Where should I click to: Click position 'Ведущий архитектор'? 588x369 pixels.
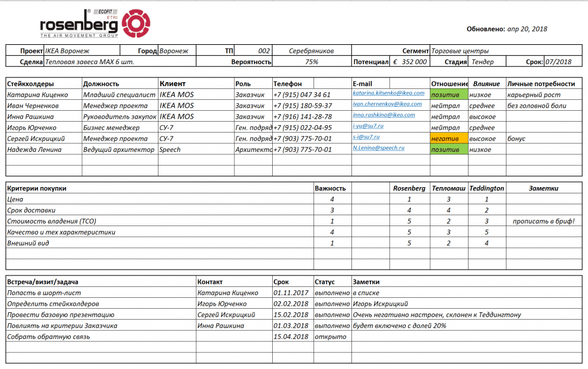[118, 149]
